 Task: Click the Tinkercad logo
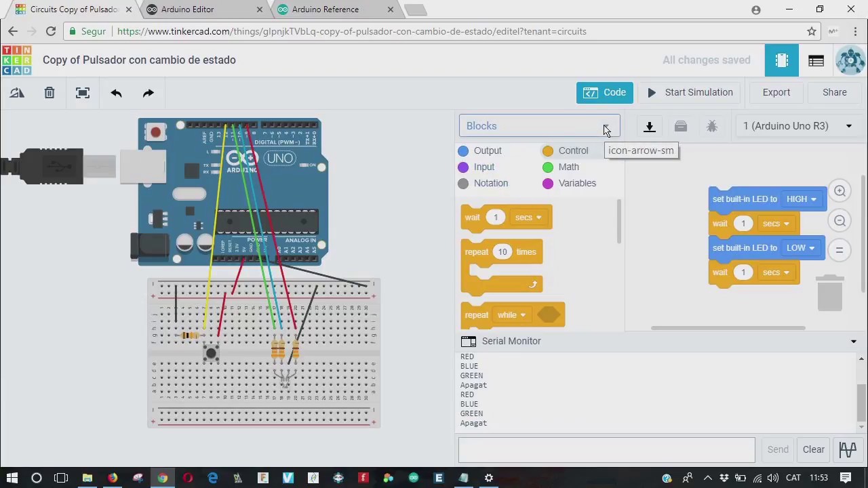(17, 60)
